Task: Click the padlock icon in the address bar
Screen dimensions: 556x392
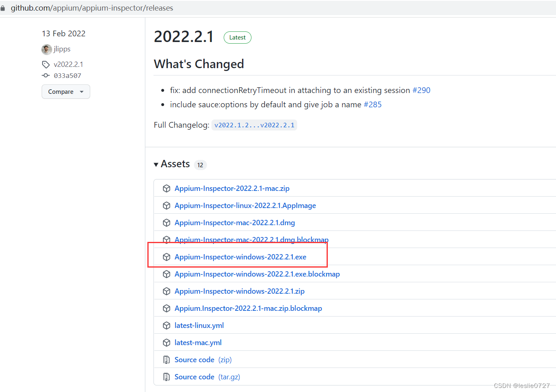Action: [x=3, y=7]
